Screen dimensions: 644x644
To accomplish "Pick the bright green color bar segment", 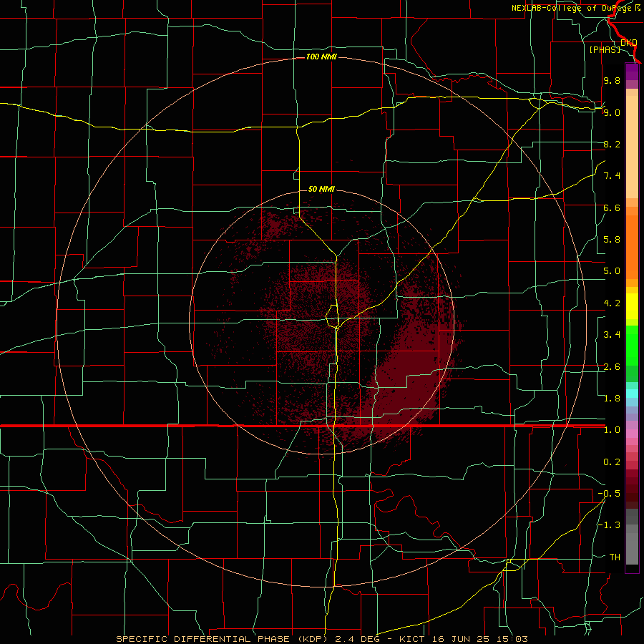I will [x=632, y=347].
